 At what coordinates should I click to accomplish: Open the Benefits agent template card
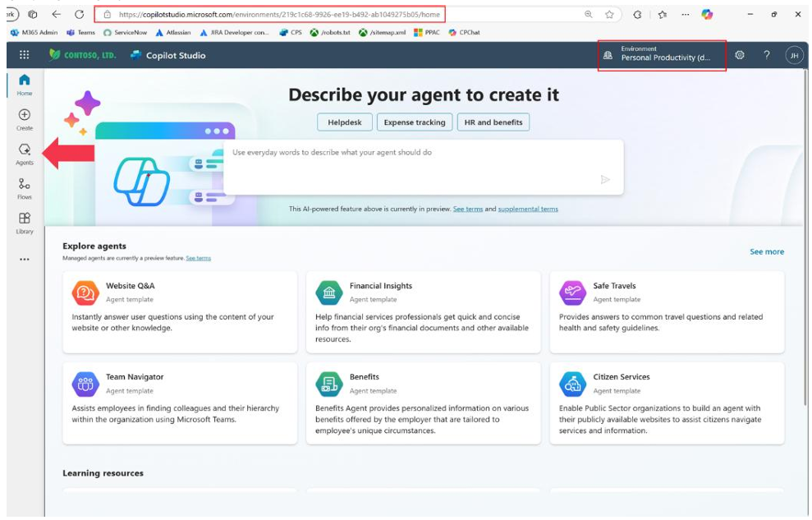pos(423,403)
